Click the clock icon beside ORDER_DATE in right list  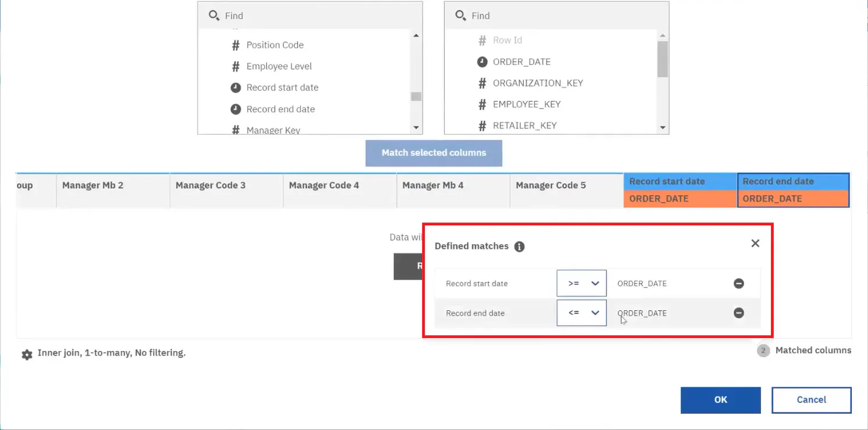coord(482,62)
